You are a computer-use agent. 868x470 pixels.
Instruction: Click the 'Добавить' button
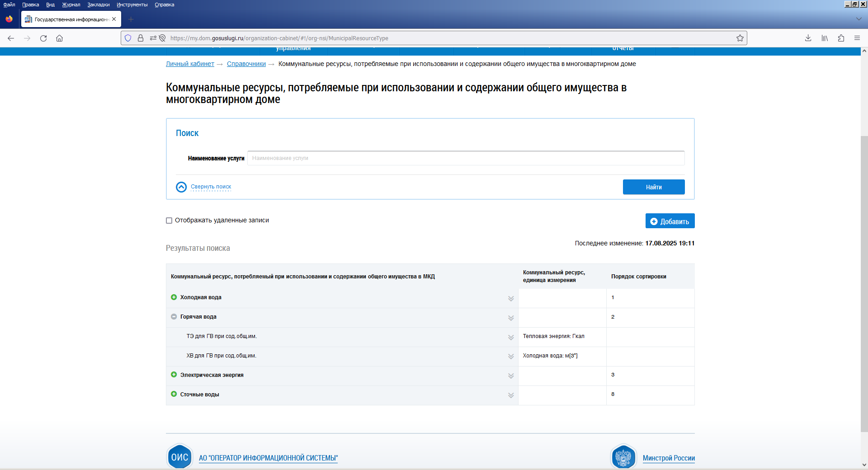click(x=670, y=221)
